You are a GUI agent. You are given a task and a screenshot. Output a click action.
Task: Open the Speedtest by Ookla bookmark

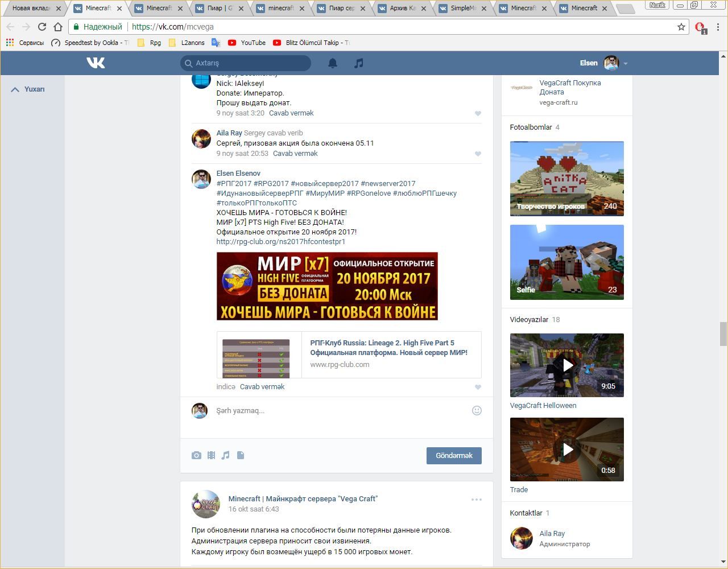pos(90,43)
